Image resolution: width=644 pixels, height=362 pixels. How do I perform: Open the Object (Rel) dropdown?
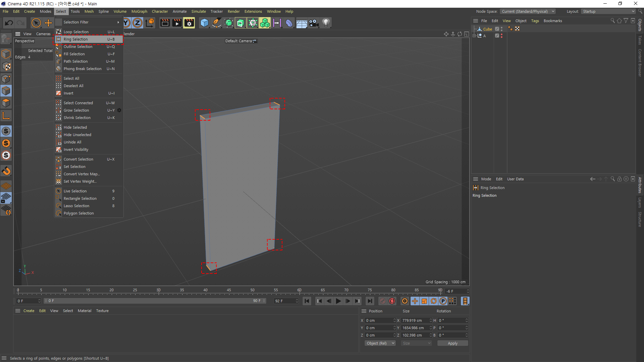[x=380, y=343]
